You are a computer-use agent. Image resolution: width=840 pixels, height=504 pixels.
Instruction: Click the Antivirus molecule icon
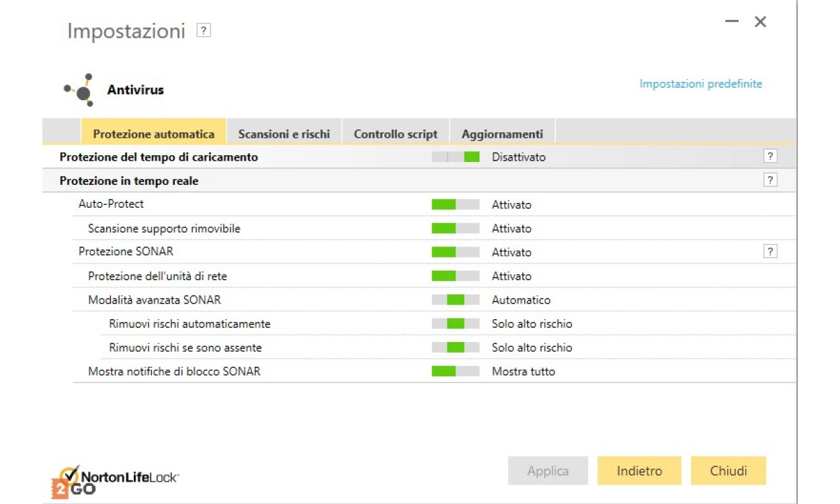(x=79, y=89)
